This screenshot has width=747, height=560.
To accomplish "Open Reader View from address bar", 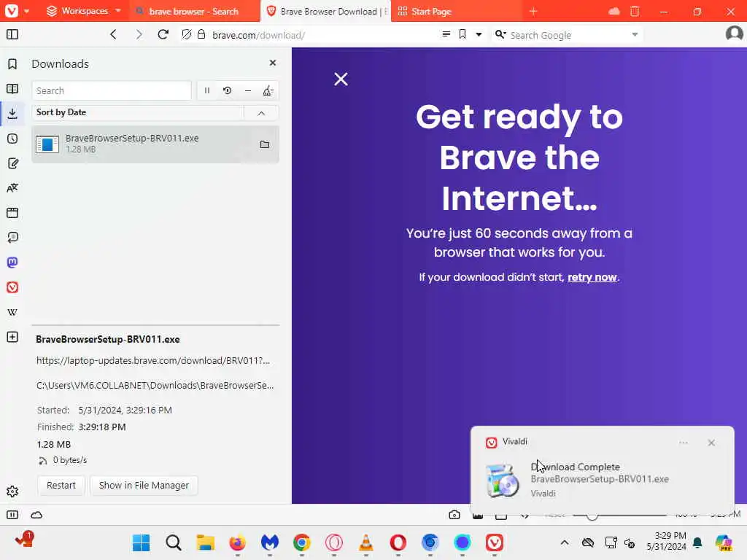I will pos(446,34).
